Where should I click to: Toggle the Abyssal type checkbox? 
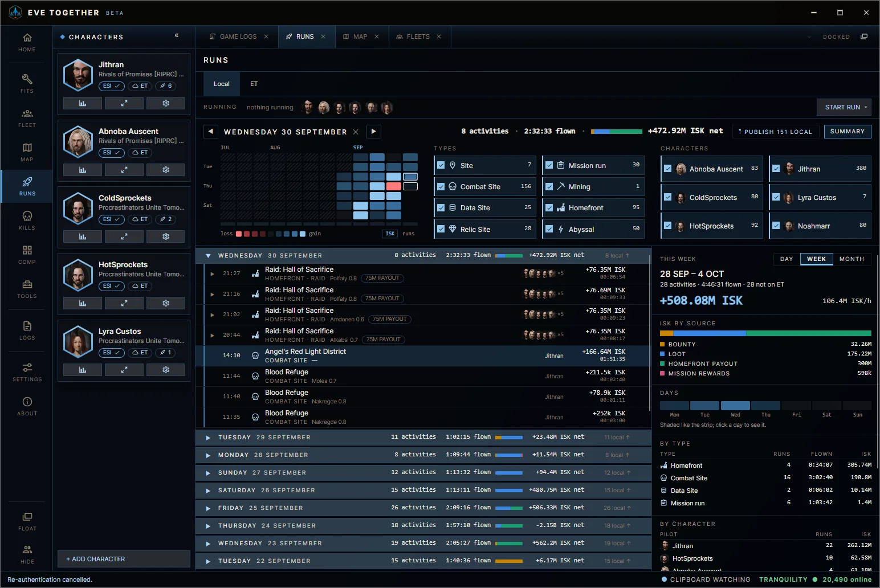549,229
